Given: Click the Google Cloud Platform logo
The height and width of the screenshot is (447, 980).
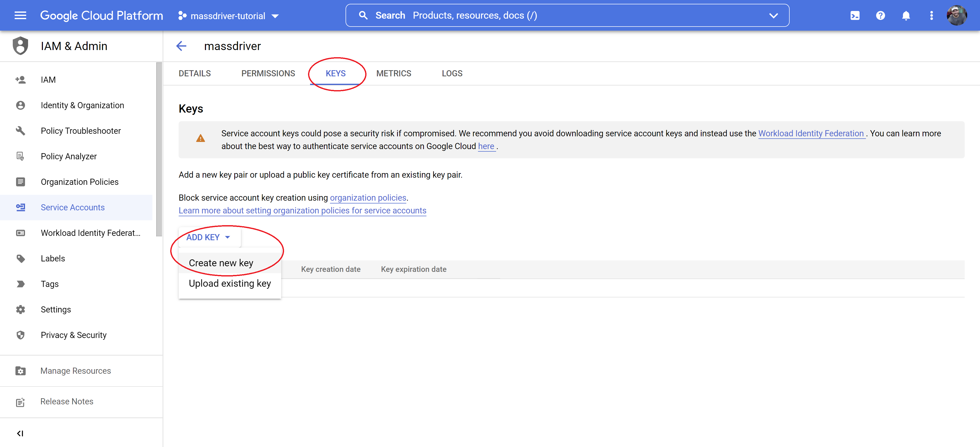Looking at the screenshot, I should pos(102,16).
